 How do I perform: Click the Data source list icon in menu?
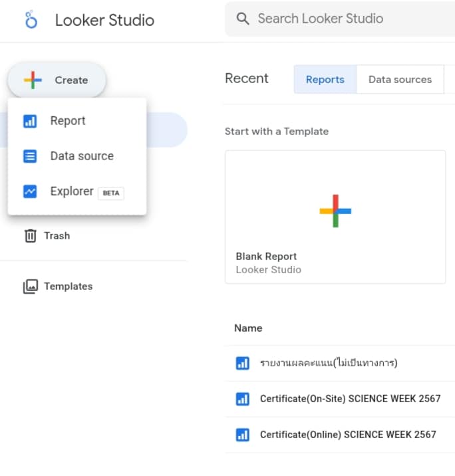[x=30, y=156]
